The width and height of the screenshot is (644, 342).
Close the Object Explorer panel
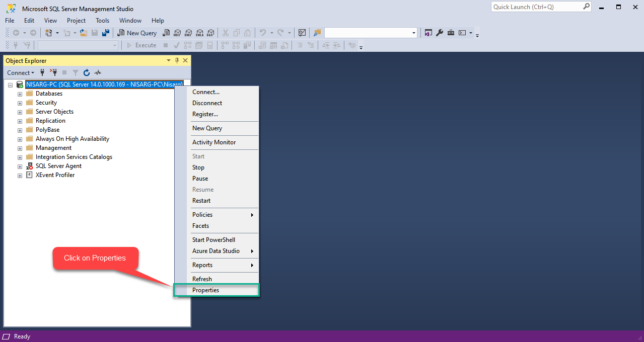pos(185,60)
